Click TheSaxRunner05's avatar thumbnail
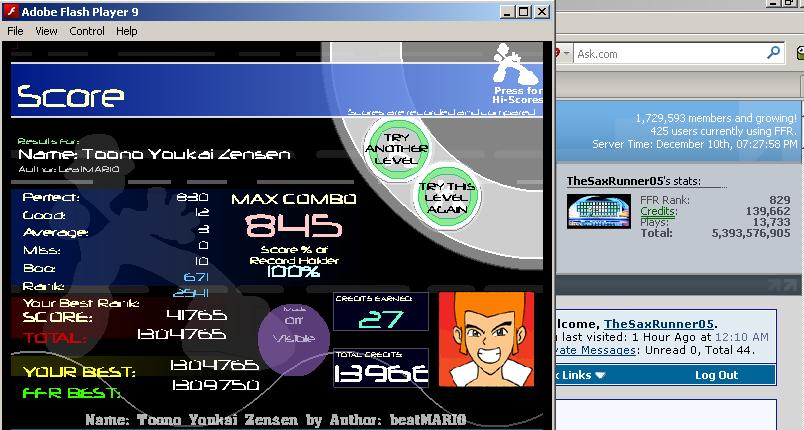804x430 pixels. [x=599, y=211]
